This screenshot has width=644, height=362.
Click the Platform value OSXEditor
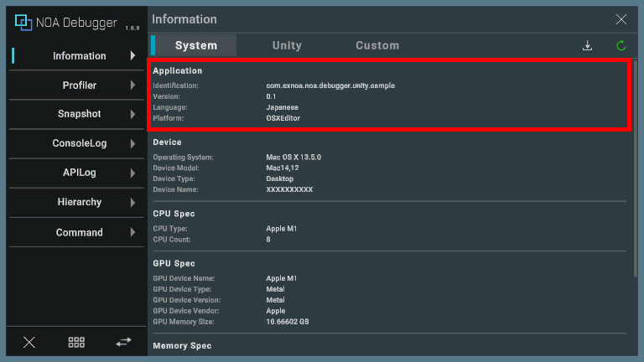click(283, 118)
